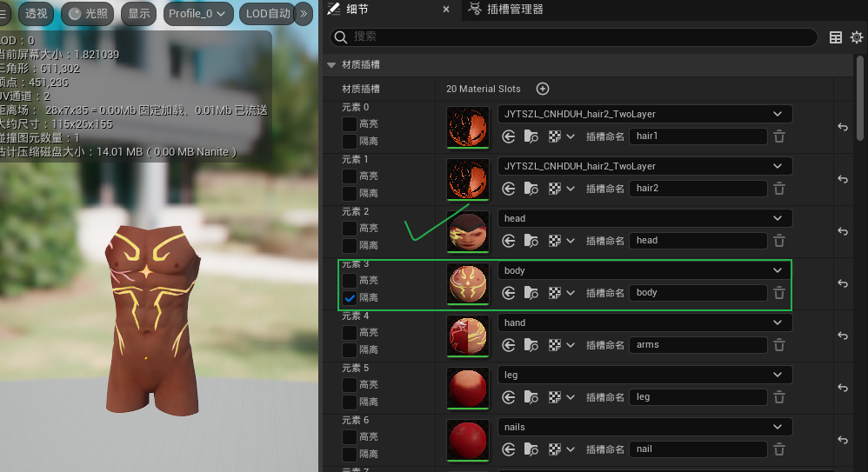Click details panel vertical scrollbar
Image resolution: width=868 pixels, height=472 pixels.
[x=859, y=97]
